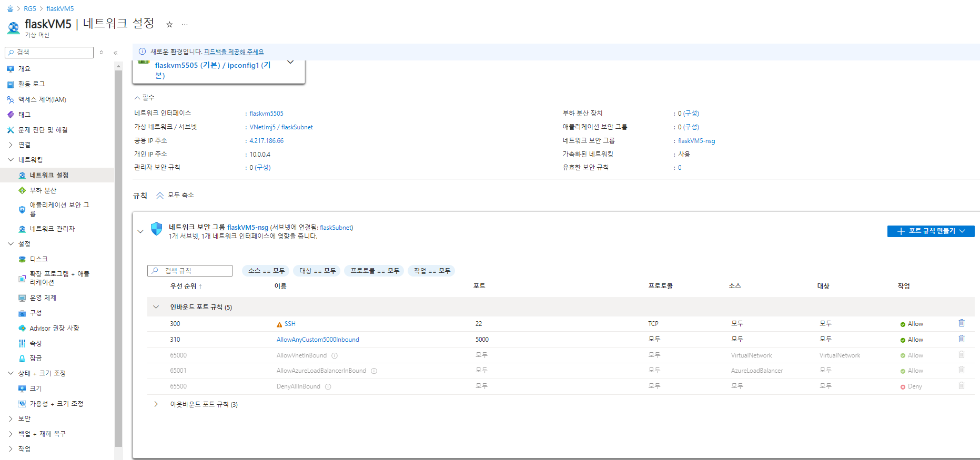Collapse the sidebar with double chevron icon
This screenshot has height=460, width=980.
(116, 53)
